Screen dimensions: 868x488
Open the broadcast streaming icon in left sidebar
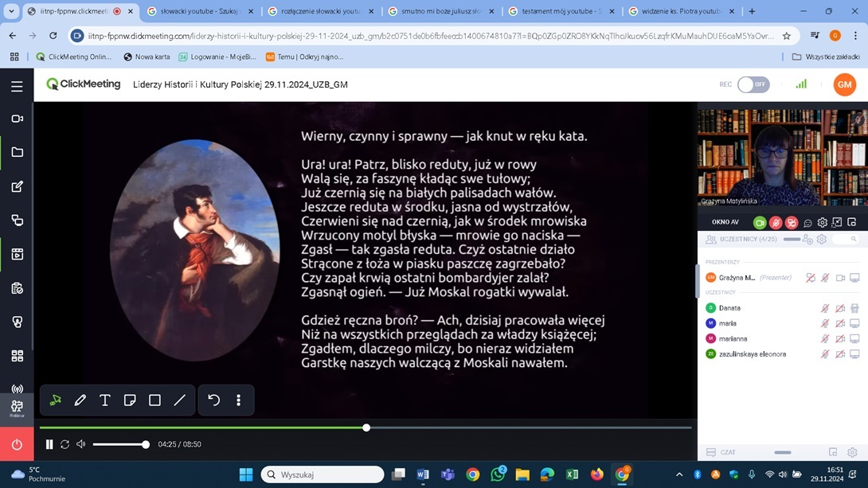[18, 389]
